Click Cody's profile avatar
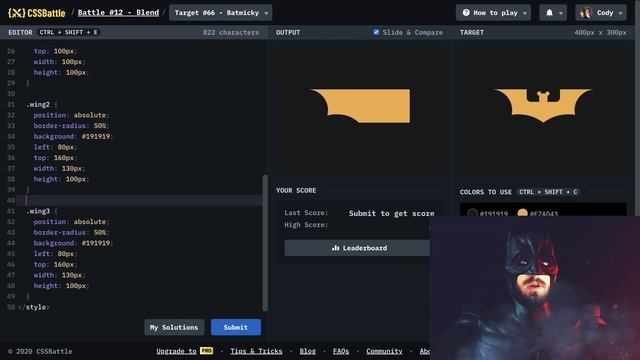 (586, 13)
